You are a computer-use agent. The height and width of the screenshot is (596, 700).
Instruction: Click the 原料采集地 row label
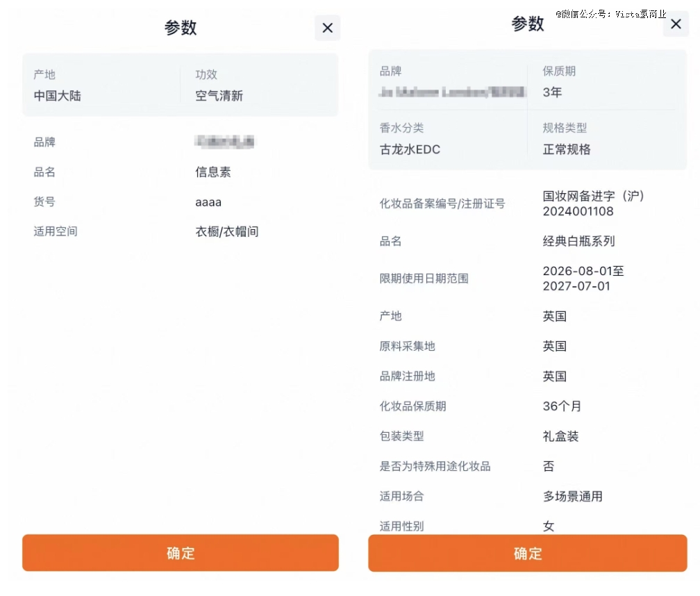click(x=407, y=346)
